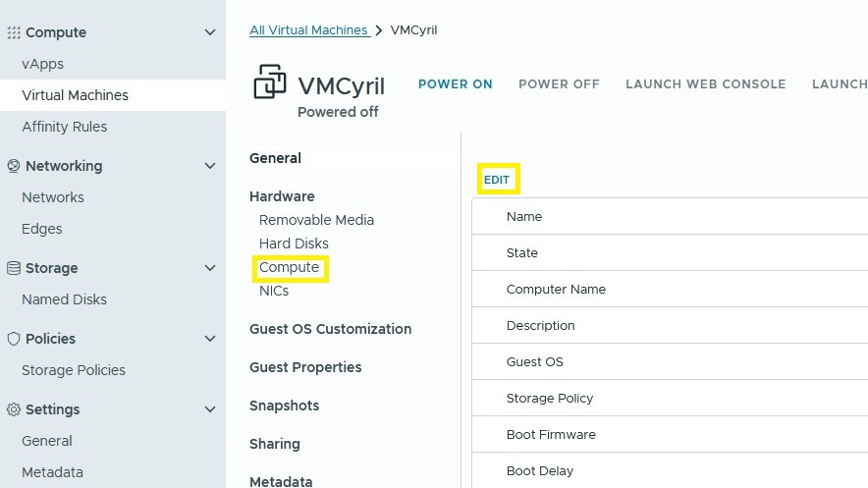Screen dimensions: 868x488
Task: Click the EDIT button above properties
Action: click(x=497, y=180)
